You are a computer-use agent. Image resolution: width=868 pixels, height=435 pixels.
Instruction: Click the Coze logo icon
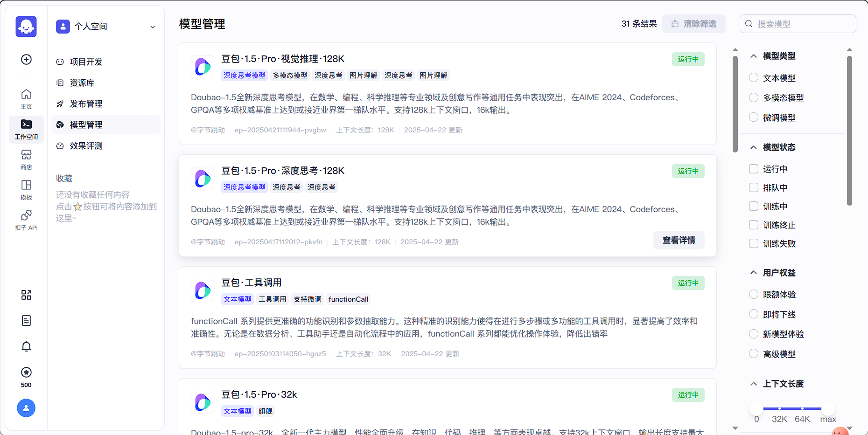pos(26,27)
